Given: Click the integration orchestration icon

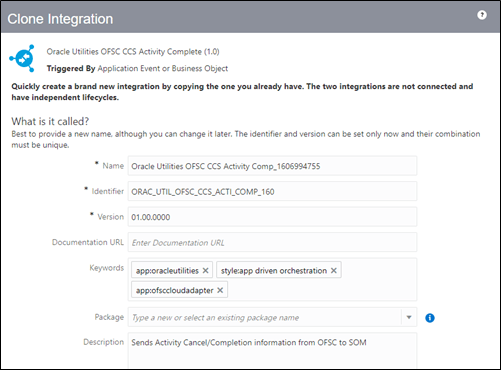Looking at the screenshot, I should click(x=22, y=58).
